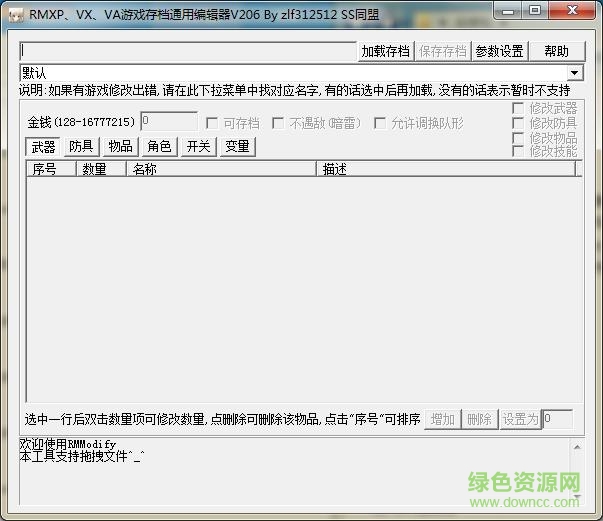Click the 帮助 help button
603x521 pixels.
556,51
